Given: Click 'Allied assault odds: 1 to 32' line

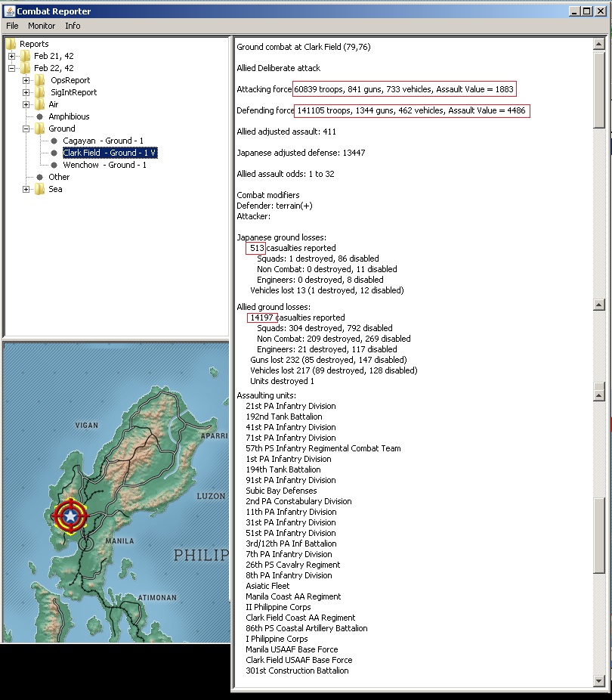Looking at the screenshot, I should click(x=286, y=174).
